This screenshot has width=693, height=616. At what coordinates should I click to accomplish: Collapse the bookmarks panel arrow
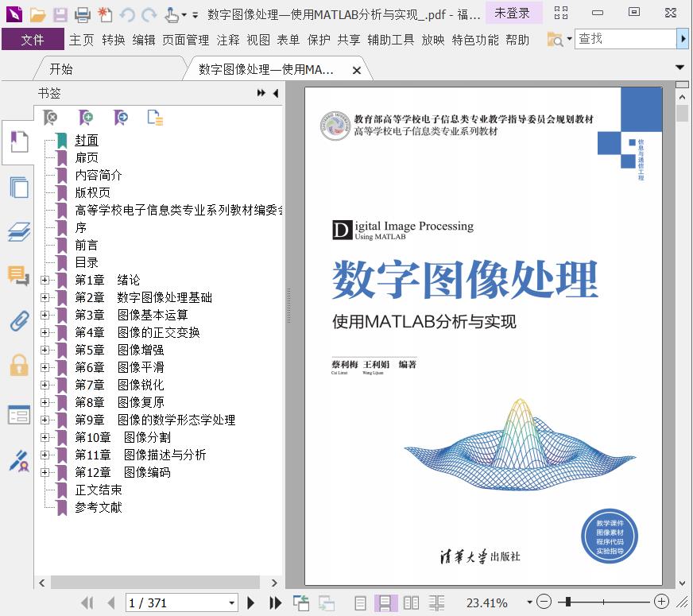276,93
